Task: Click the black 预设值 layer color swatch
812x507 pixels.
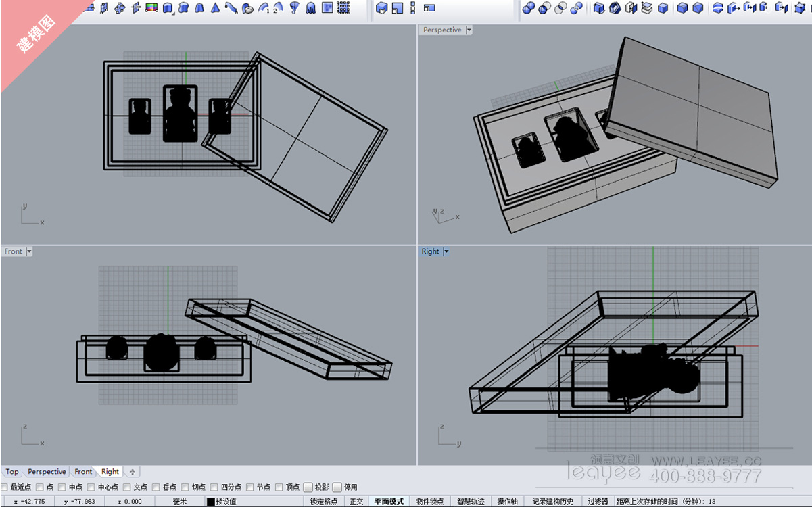Action: (210, 502)
